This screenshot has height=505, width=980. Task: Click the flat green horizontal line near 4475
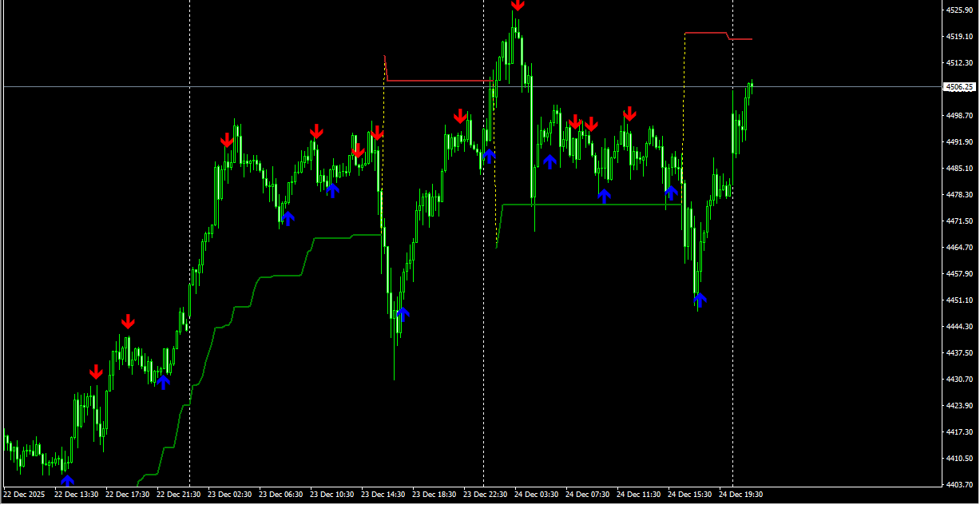click(x=591, y=205)
